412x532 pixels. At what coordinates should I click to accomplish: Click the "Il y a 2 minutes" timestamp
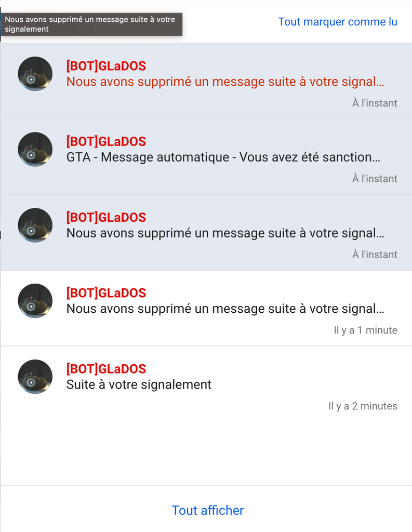[x=363, y=406]
